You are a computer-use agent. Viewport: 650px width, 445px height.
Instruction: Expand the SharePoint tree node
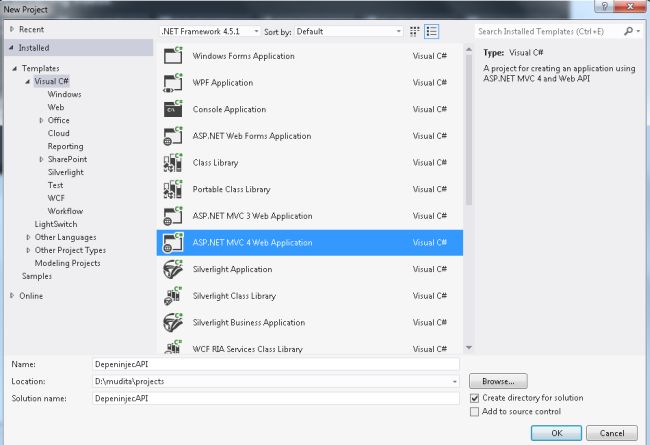[41, 159]
